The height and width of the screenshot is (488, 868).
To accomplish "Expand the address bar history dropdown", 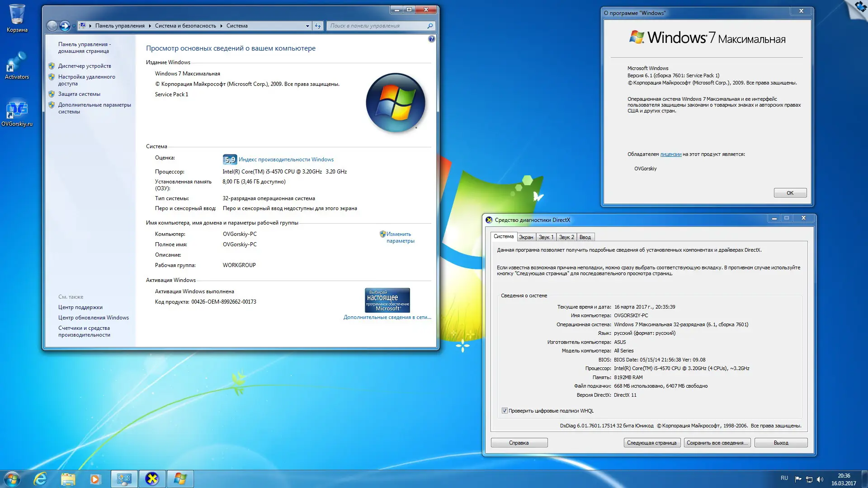I will (307, 26).
